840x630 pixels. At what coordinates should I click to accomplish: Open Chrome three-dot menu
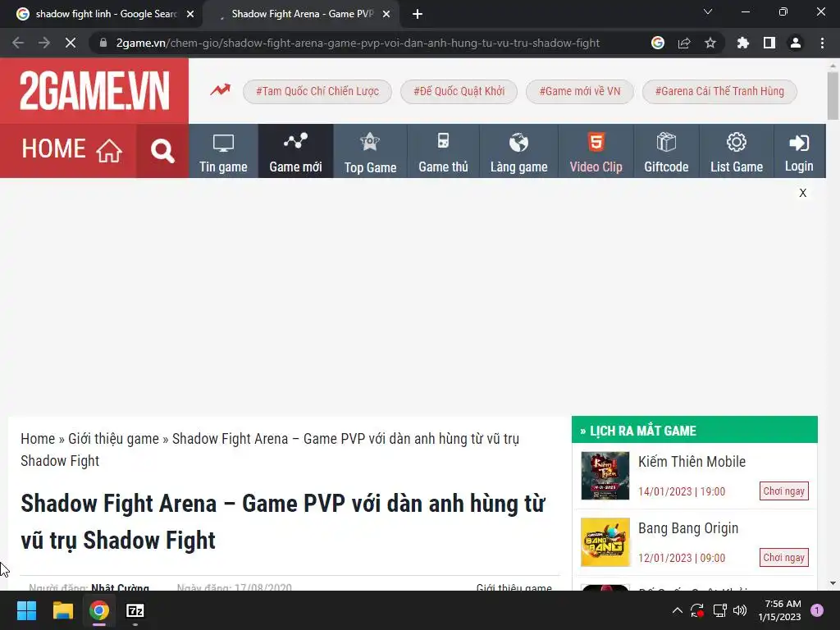[x=822, y=43]
